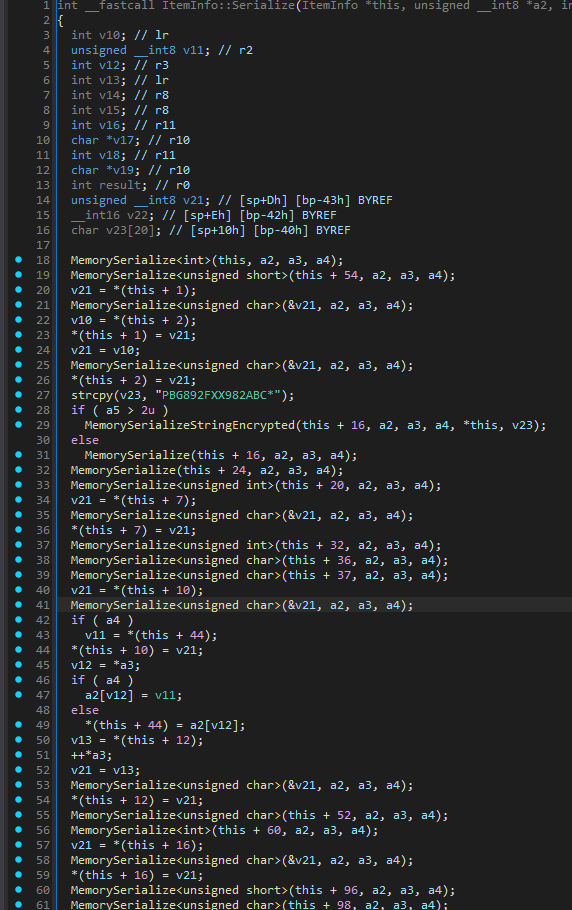572x910 pixels.
Task: Click the blue dot beside line 39
Action: tap(19, 575)
